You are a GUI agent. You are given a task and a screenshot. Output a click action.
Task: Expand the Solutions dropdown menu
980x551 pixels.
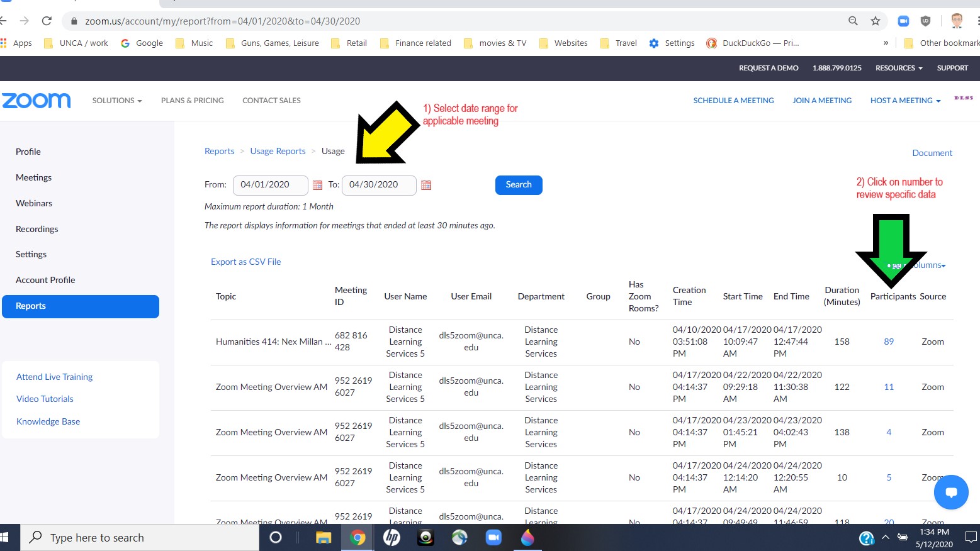pyautogui.click(x=117, y=101)
